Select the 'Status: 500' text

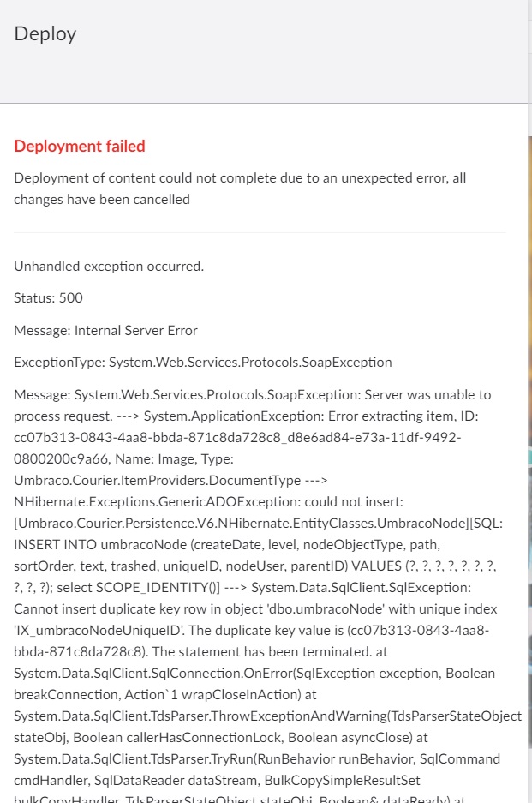48,298
